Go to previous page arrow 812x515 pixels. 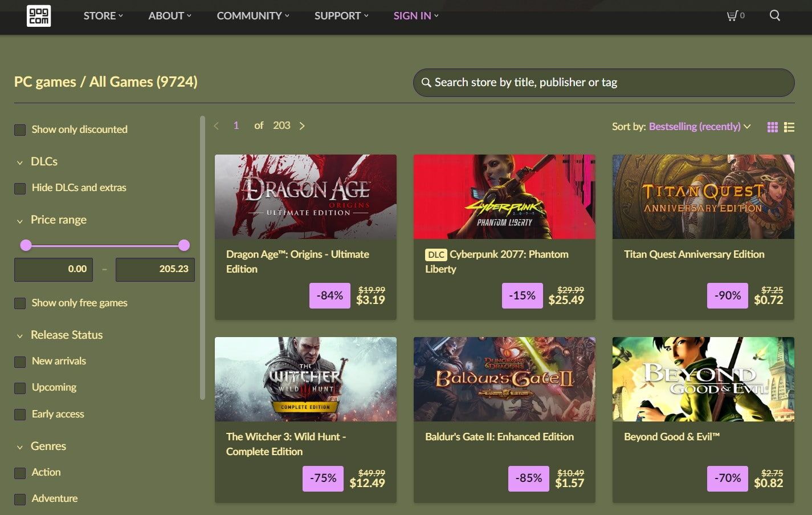click(x=216, y=126)
